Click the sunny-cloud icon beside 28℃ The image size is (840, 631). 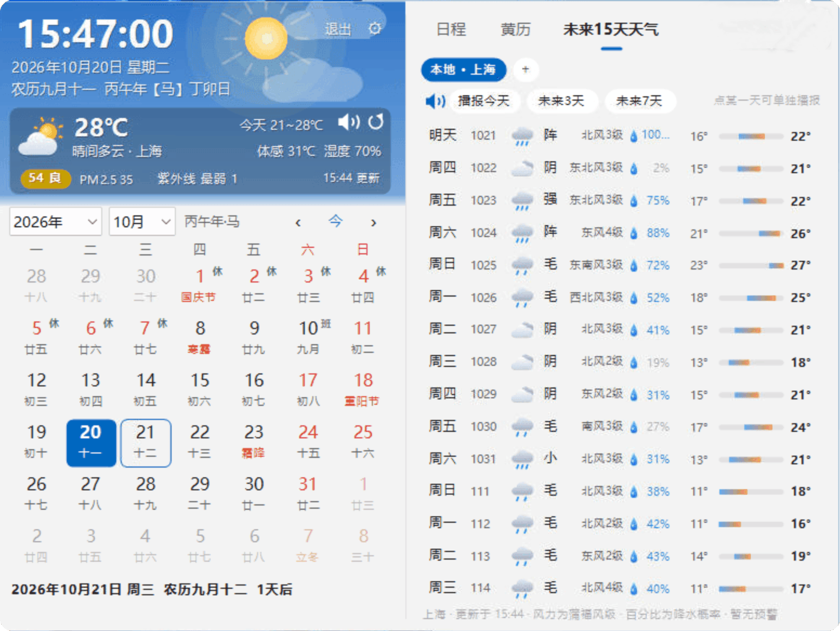[x=40, y=137]
